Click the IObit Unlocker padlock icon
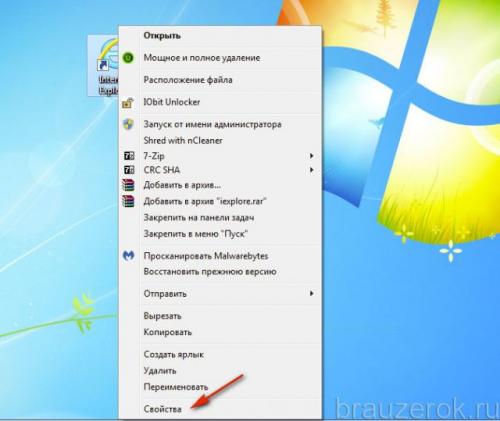 [x=128, y=103]
